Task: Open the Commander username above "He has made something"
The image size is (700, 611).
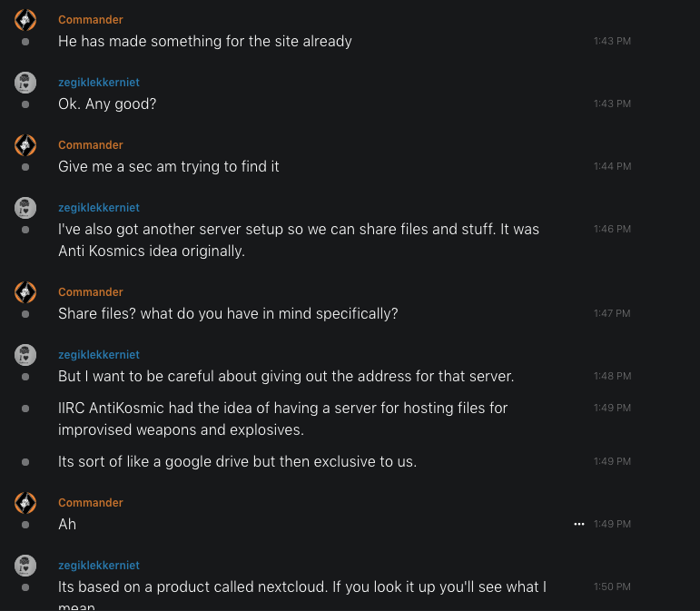Action: point(90,20)
